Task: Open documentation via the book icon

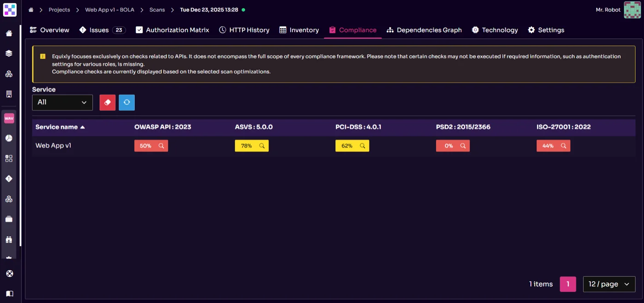Action: [9, 293]
